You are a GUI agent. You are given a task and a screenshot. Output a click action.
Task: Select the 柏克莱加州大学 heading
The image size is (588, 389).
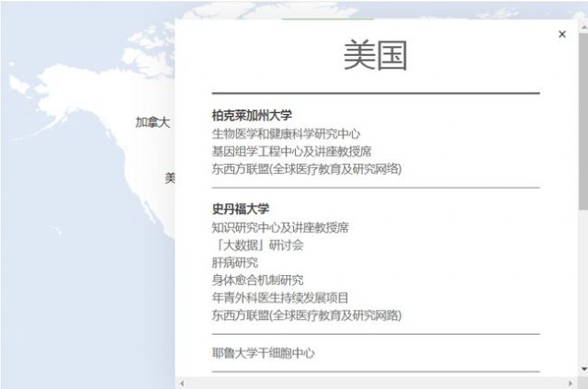(252, 115)
